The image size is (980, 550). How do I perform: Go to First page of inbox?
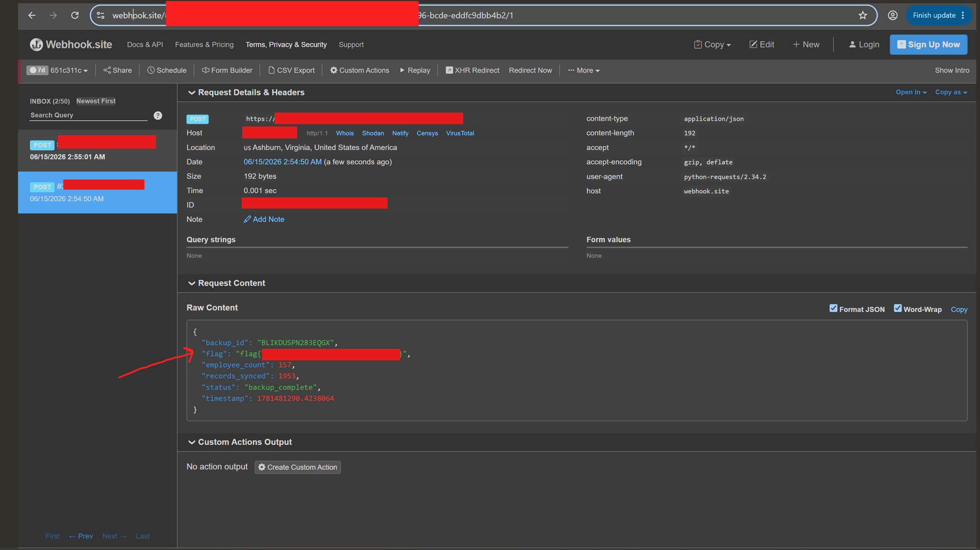tap(53, 536)
